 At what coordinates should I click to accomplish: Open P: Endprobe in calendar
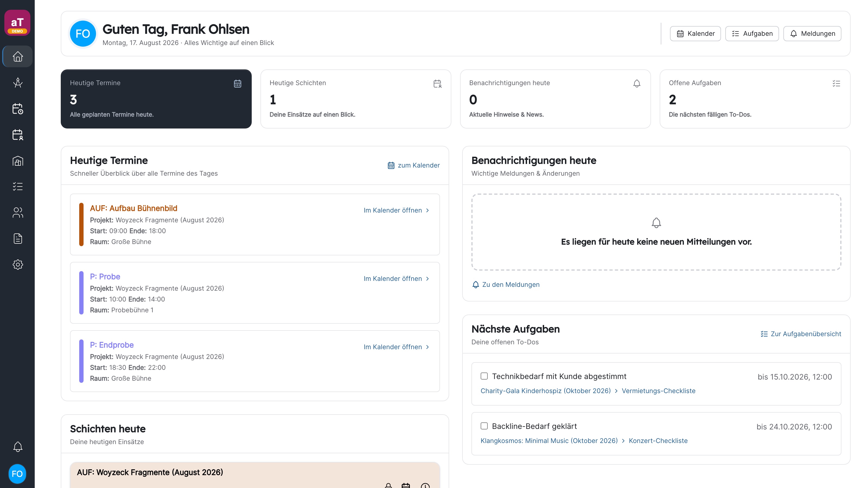(x=397, y=347)
